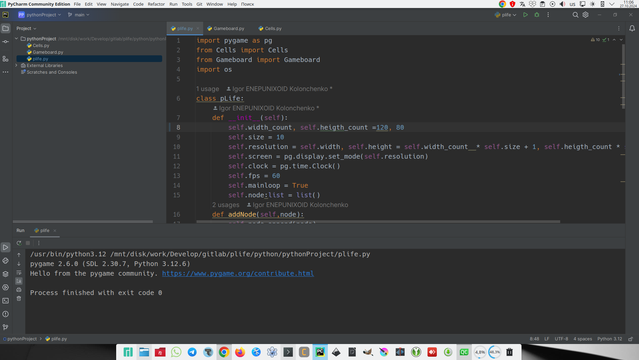Open the plife run configuration dropdown
The height and width of the screenshot is (360, 639).
click(505, 15)
